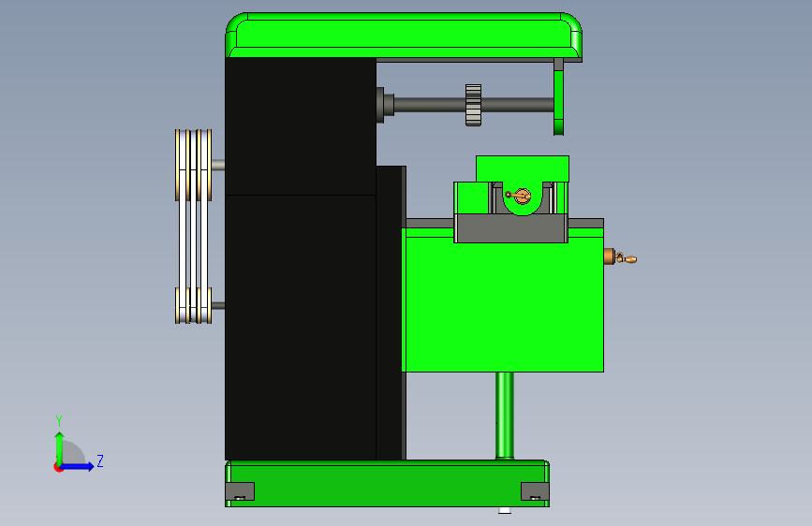812x526 pixels.
Task: Select the toothed milling cutter on arbor
Action: pos(473,105)
